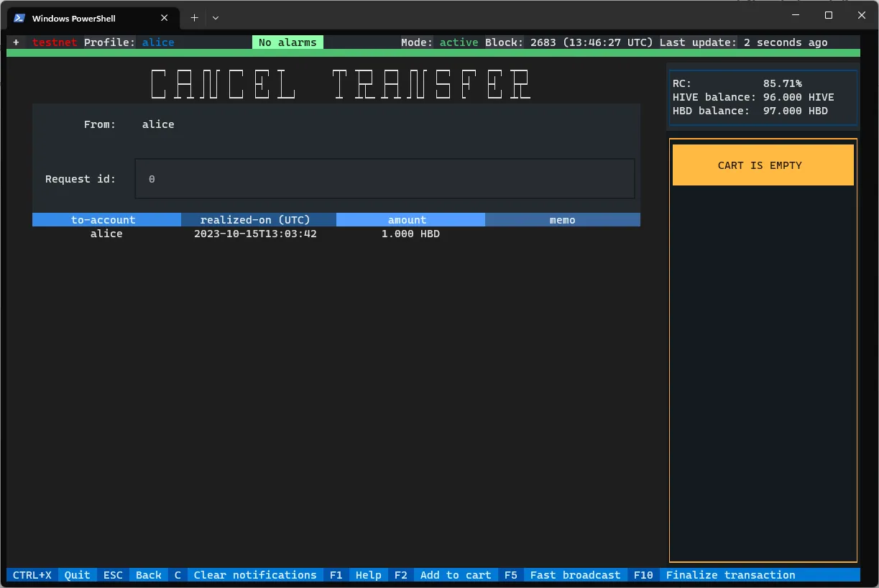Click the RC 85.71% value

[x=782, y=83]
